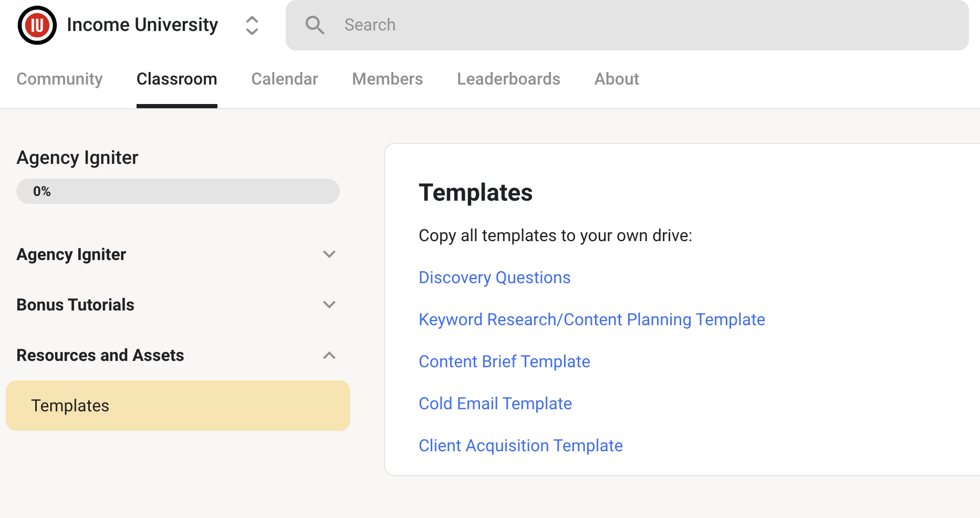Click the Income University group name
980x518 pixels.
coord(142,25)
